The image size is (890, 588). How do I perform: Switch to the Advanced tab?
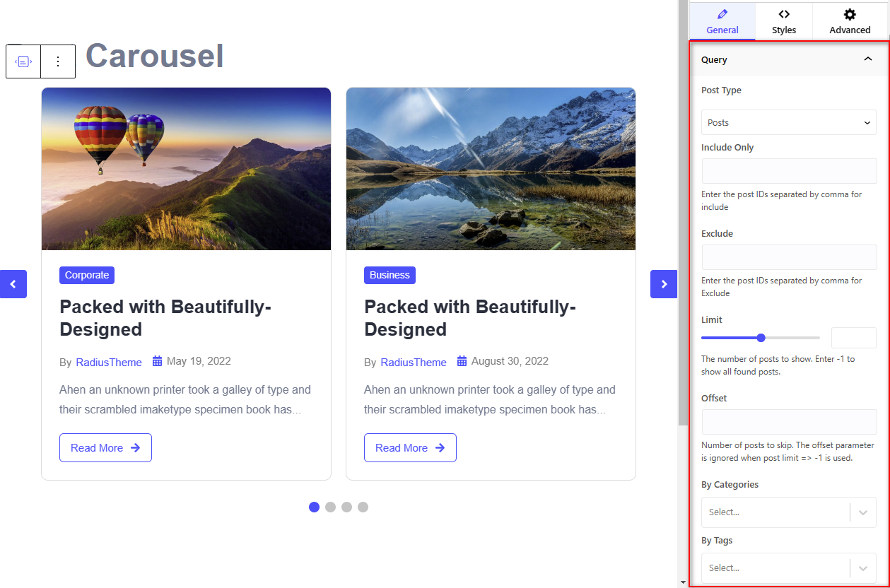click(850, 21)
